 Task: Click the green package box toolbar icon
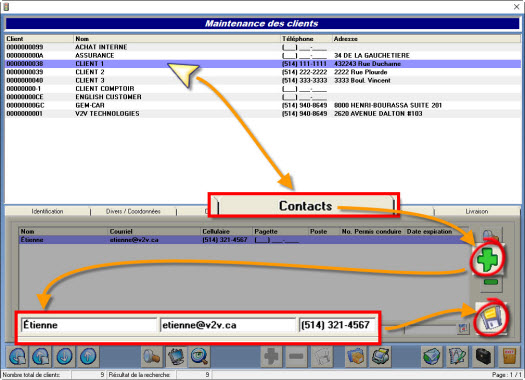click(x=432, y=356)
